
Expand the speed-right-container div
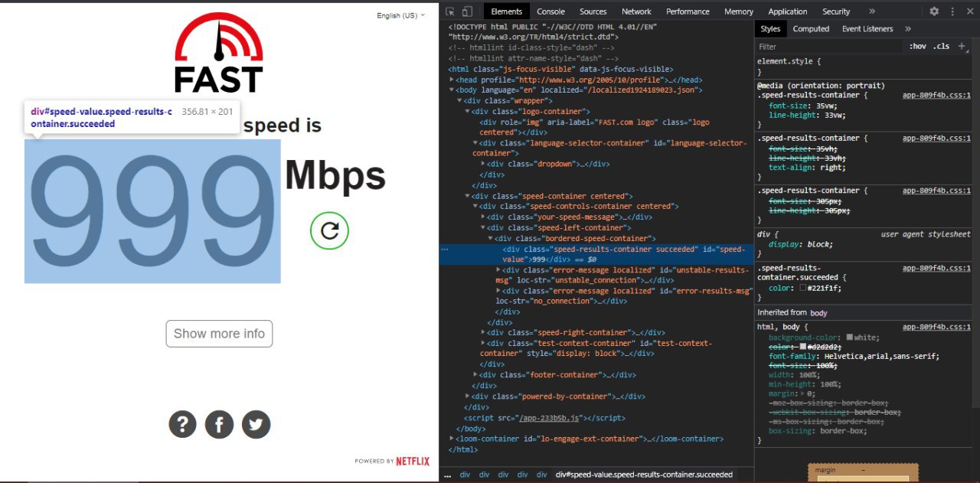tap(482, 332)
